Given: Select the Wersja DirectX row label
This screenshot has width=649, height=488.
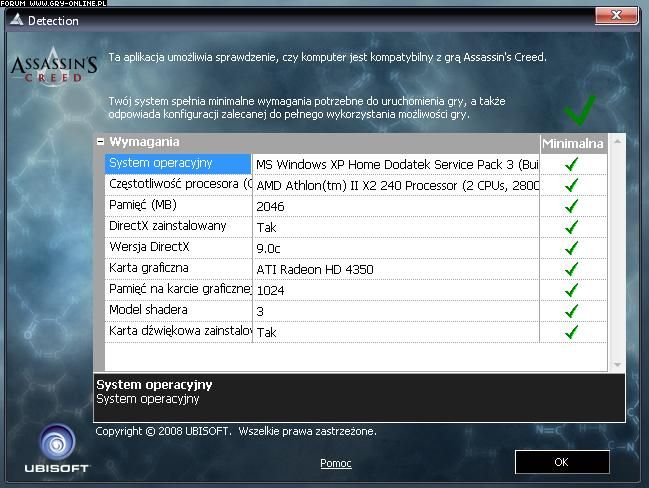Looking at the screenshot, I should tap(178, 247).
